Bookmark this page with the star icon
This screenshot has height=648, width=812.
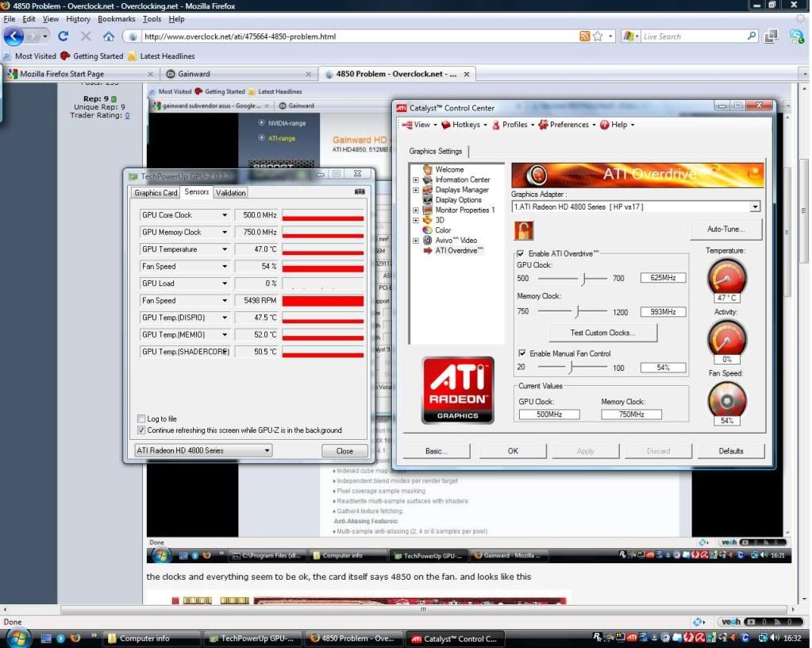[598, 37]
